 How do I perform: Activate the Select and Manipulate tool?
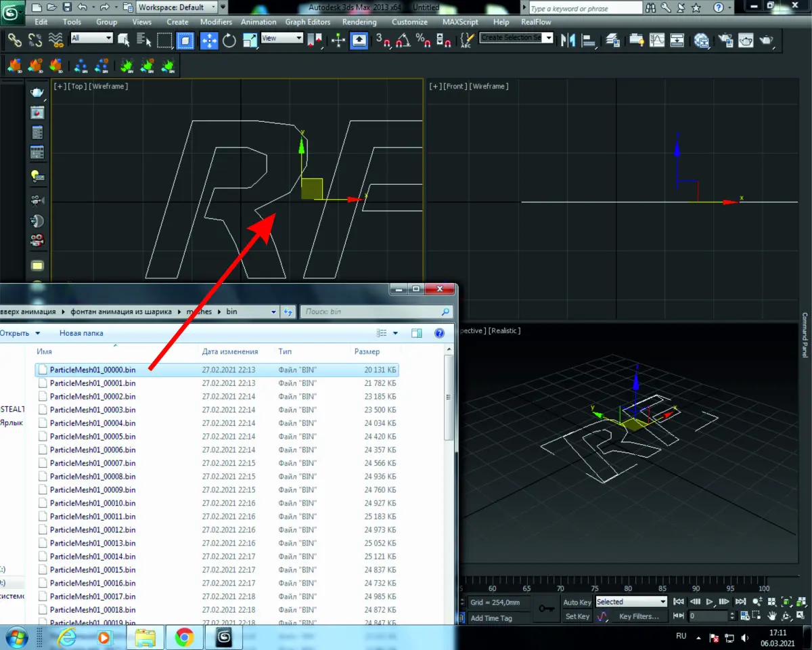tap(338, 40)
